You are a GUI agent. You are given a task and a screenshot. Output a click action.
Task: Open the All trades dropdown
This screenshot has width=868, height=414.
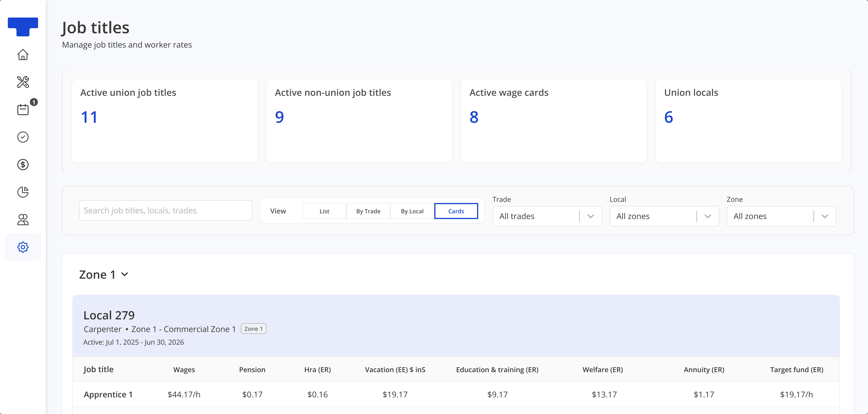point(547,216)
